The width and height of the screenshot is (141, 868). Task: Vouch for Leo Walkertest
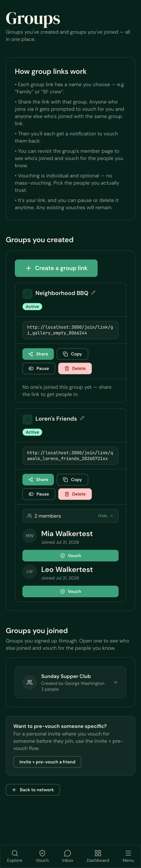click(x=70, y=591)
